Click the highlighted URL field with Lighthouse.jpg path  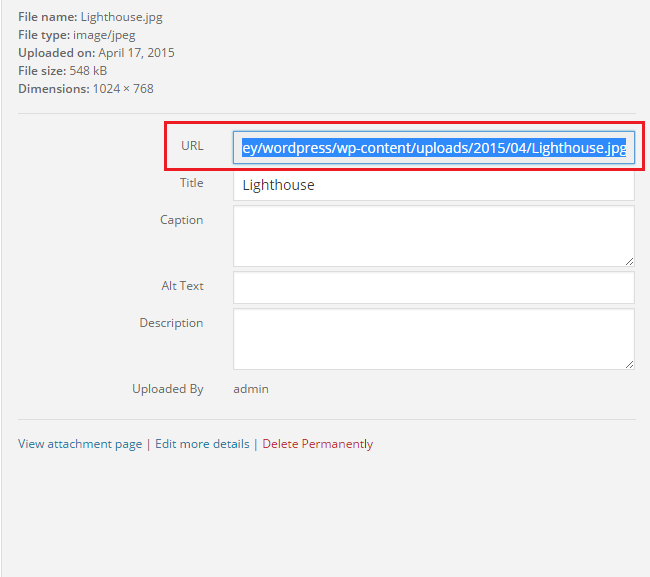click(434, 148)
